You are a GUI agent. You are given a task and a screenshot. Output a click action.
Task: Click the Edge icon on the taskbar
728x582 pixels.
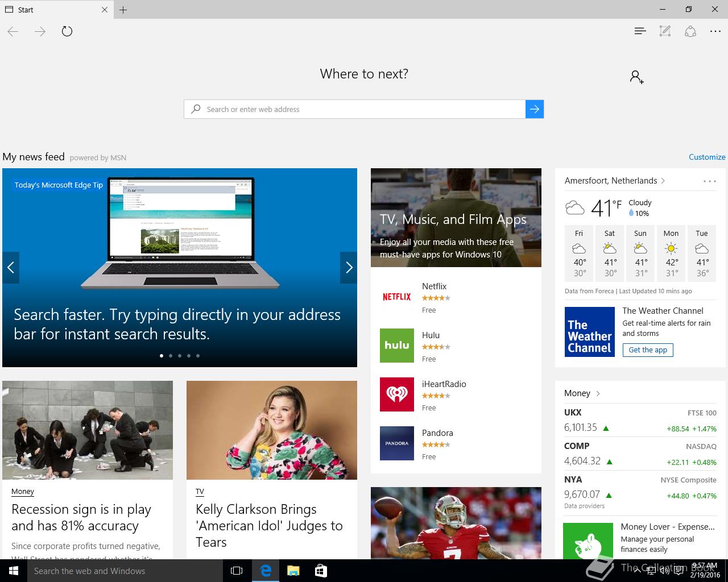click(x=266, y=571)
